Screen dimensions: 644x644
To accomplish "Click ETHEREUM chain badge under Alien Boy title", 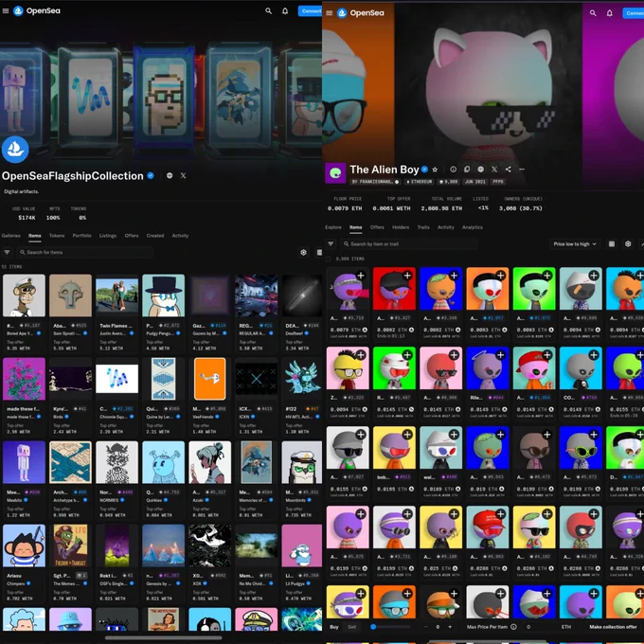I will coord(419,182).
